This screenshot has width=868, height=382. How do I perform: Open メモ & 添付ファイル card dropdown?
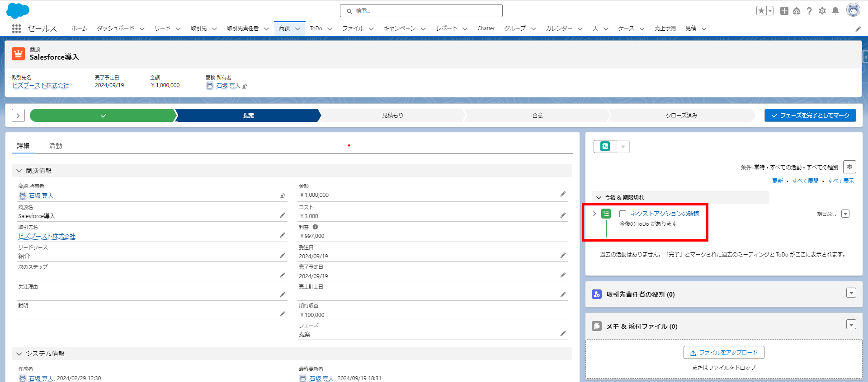pos(851,325)
